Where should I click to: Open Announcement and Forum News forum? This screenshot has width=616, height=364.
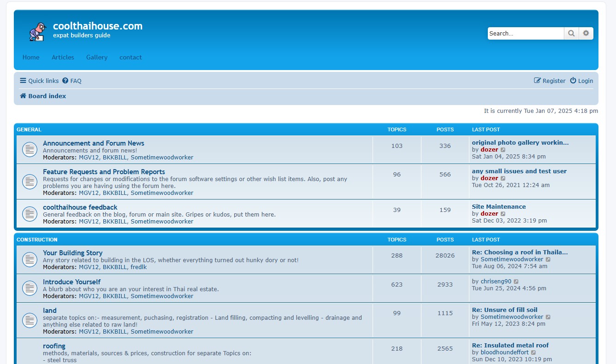coord(94,143)
